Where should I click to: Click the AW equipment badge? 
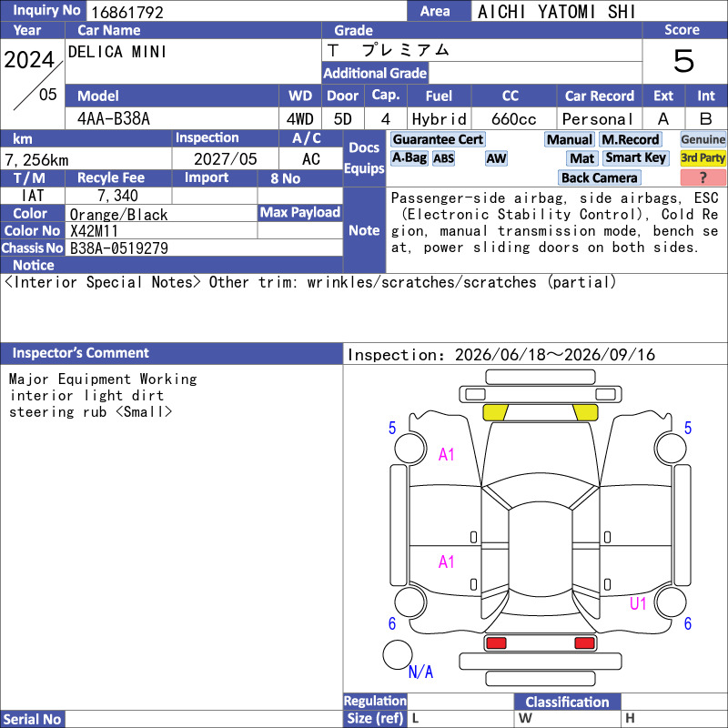[x=496, y=158]
